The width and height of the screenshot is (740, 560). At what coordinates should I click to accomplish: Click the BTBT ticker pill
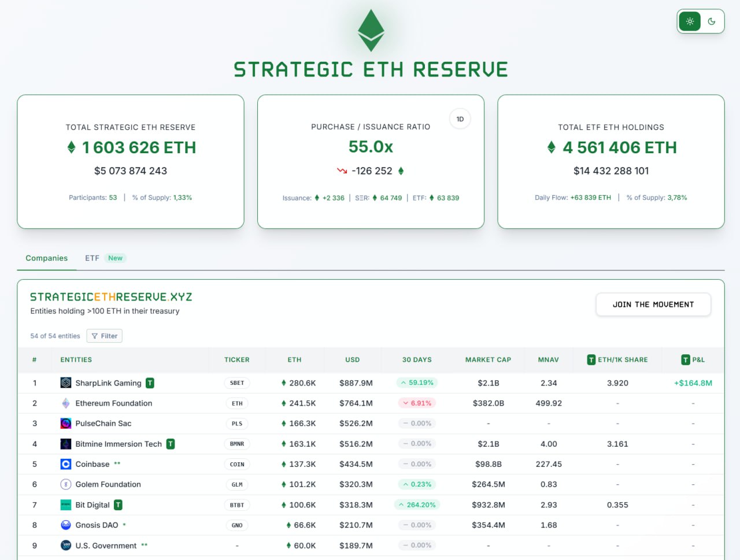coord(237,505)
